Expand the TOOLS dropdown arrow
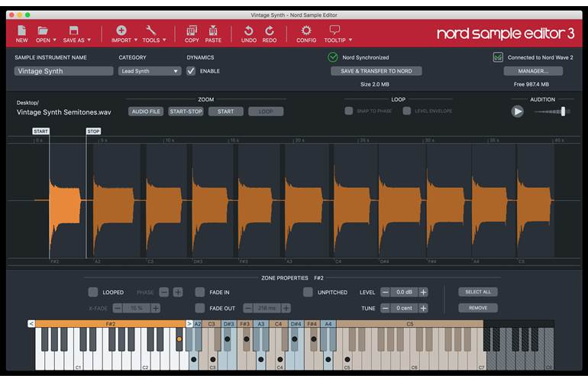 (164, 40)
